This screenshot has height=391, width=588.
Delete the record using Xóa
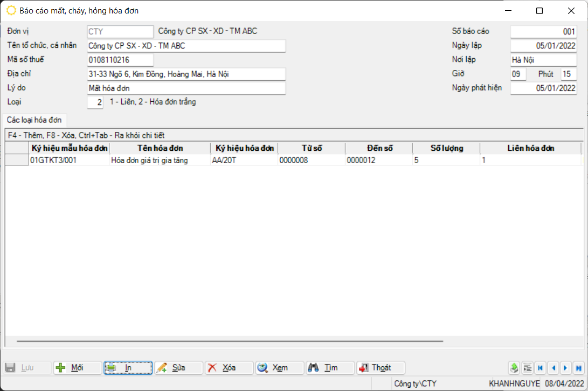(229, 368)
